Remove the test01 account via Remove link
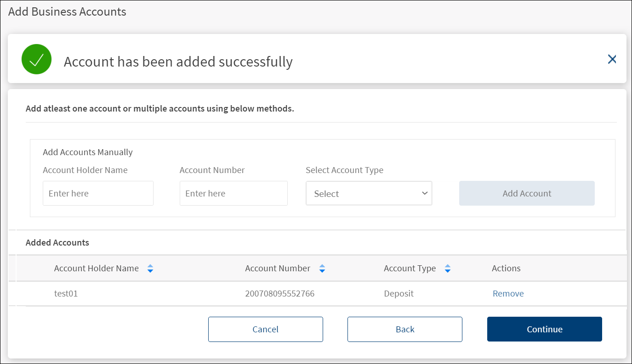Image resolution: width=632 pixels, height=364 pixels. (508, 294)
